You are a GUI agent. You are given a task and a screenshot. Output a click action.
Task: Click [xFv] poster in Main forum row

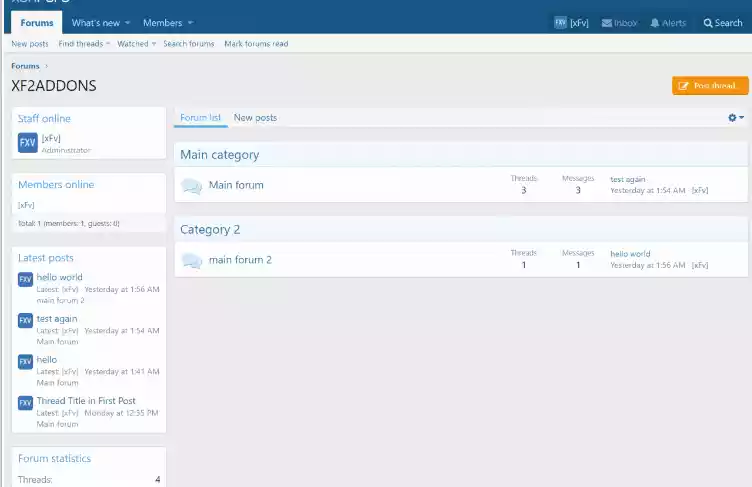[700, 190]
